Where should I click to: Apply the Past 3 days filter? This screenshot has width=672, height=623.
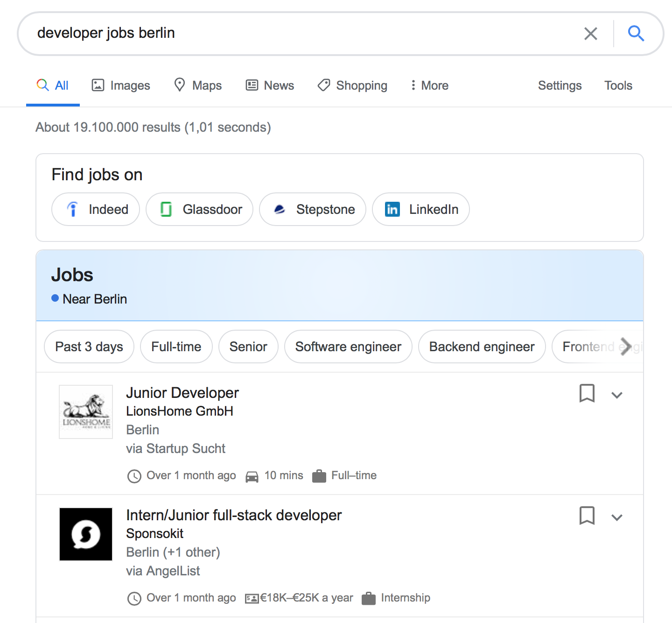(89, 347)
